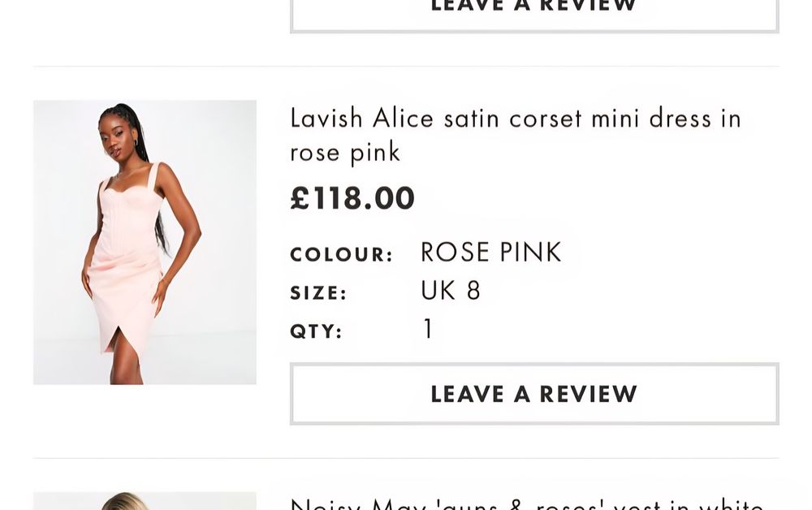Click the UK 8 size value
The width and height of the screenshot is (812, 510).
point(450,291)
